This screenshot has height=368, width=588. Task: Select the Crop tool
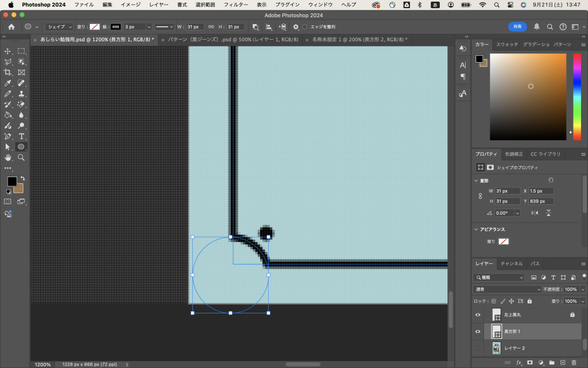[x=8, y=72]
